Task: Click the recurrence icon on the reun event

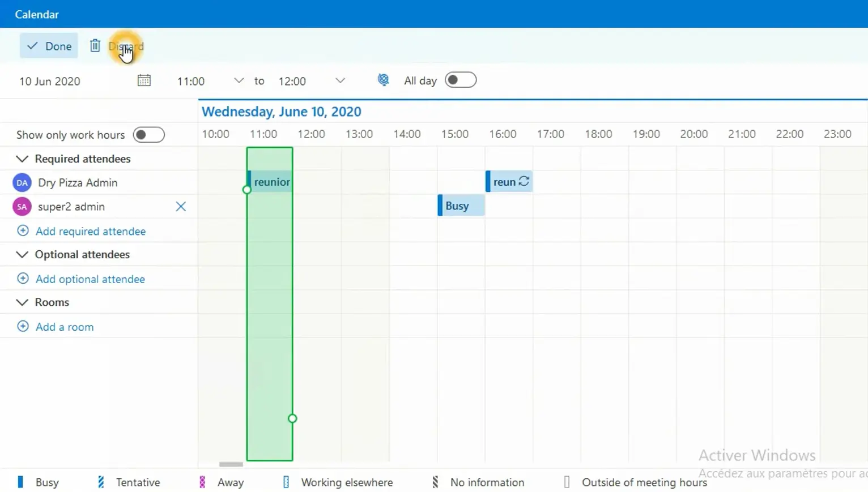Action: pyautogui.click(x=522, y=181)
